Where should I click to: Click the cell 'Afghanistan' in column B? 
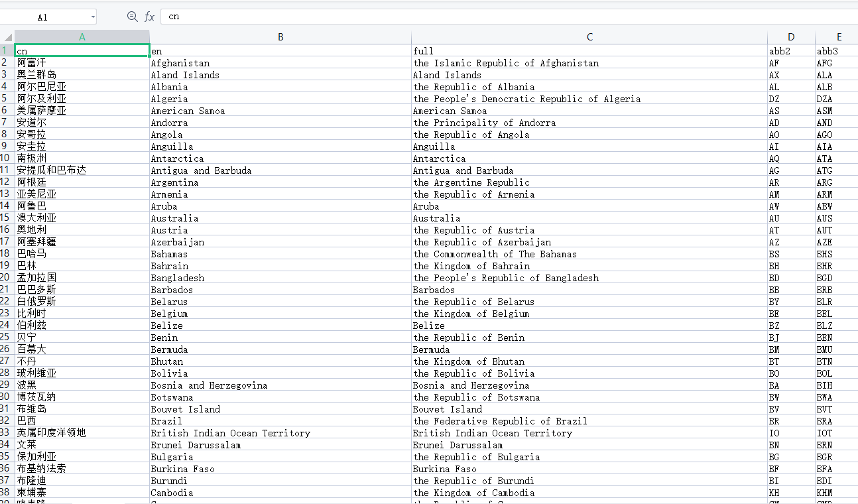(x=280, y=63)
